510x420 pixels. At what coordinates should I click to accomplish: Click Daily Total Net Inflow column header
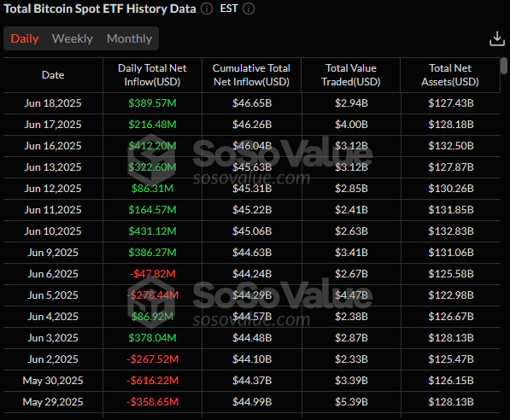(x=152, y=75)
